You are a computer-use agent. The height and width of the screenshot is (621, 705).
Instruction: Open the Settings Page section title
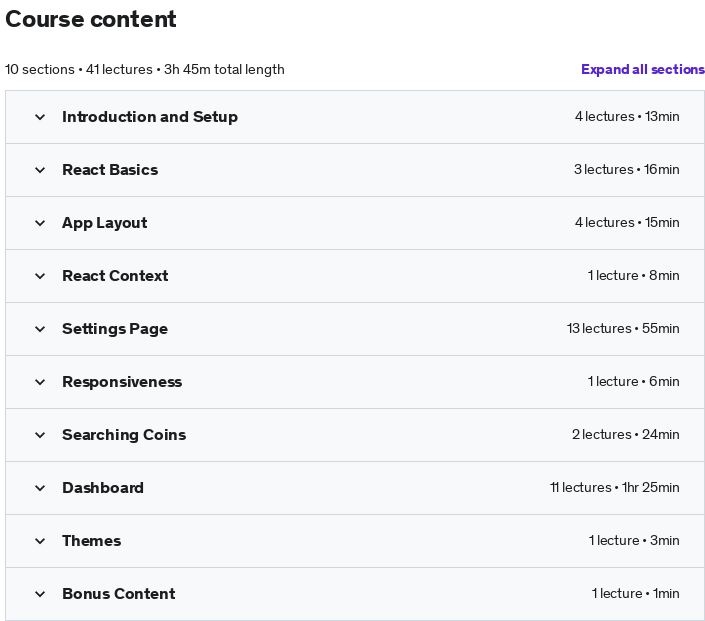point(115,329)
